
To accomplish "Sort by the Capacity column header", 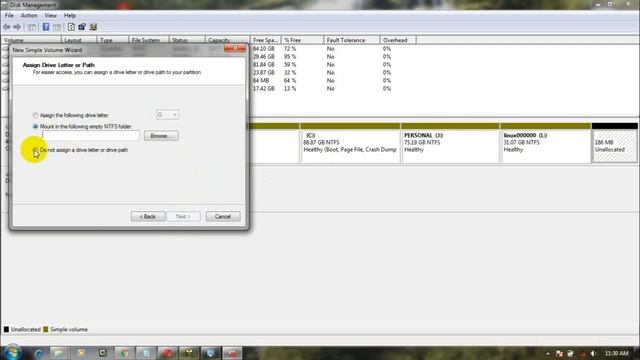I will point(227,40).
